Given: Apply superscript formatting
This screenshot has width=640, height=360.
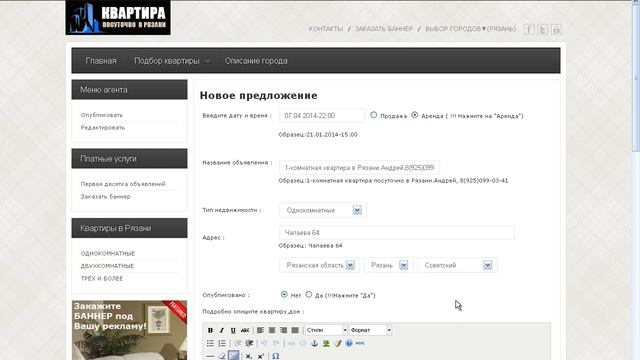Looking at the screenshot, I should click(x=260, y=356).
